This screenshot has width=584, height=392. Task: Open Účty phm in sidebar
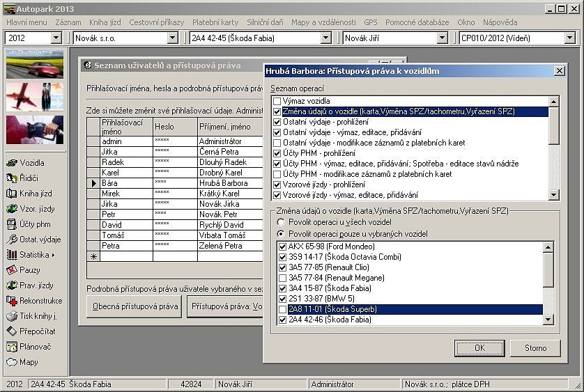[34, 224]
